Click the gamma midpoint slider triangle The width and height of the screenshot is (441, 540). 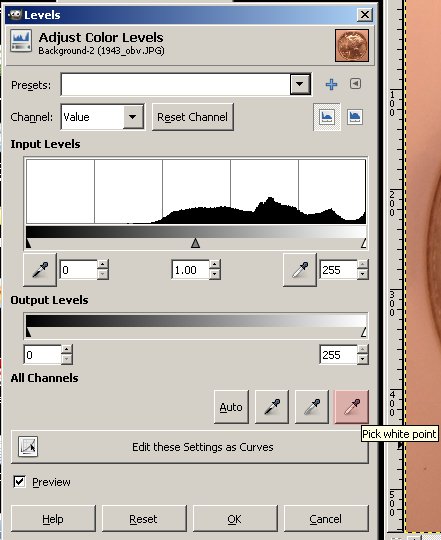point(195,243)
